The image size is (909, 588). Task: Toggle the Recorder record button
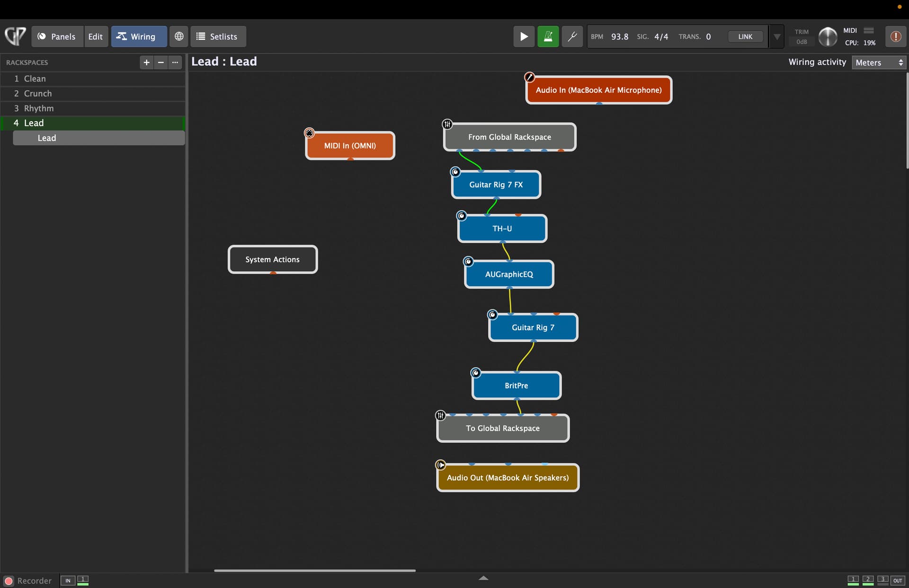pos(9,581)
